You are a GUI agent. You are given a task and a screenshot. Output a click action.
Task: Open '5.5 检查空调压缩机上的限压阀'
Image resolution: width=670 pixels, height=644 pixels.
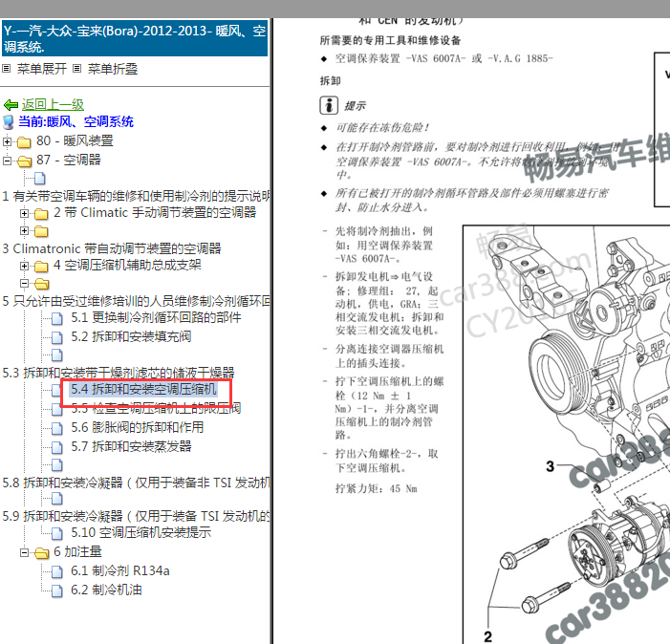coord(156,409)
